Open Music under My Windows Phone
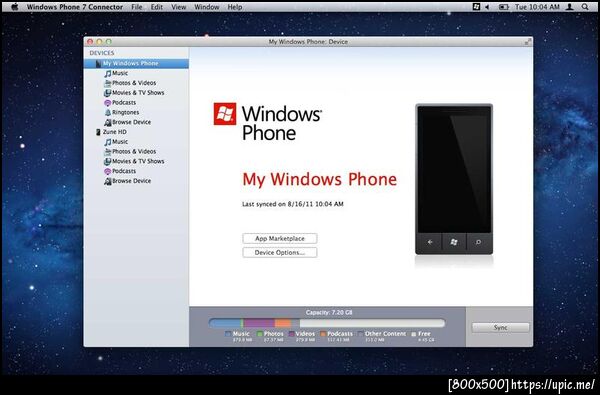This screenshot has height=395, width=600. pyautogui.click(x=116, y=73)
